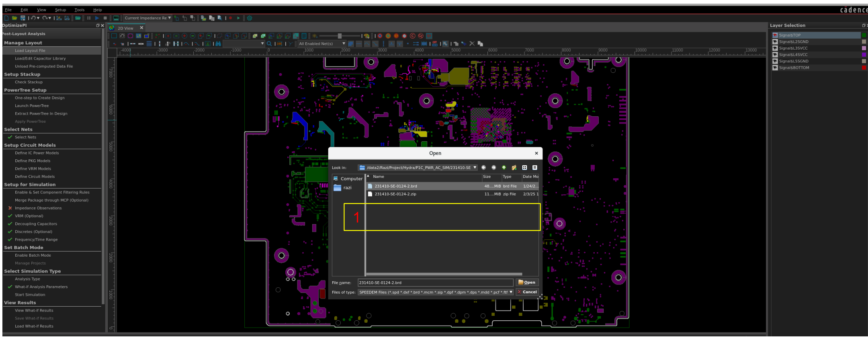Click the File name input field
Viewport: 868px width, 340px height.
coord(435,282)
